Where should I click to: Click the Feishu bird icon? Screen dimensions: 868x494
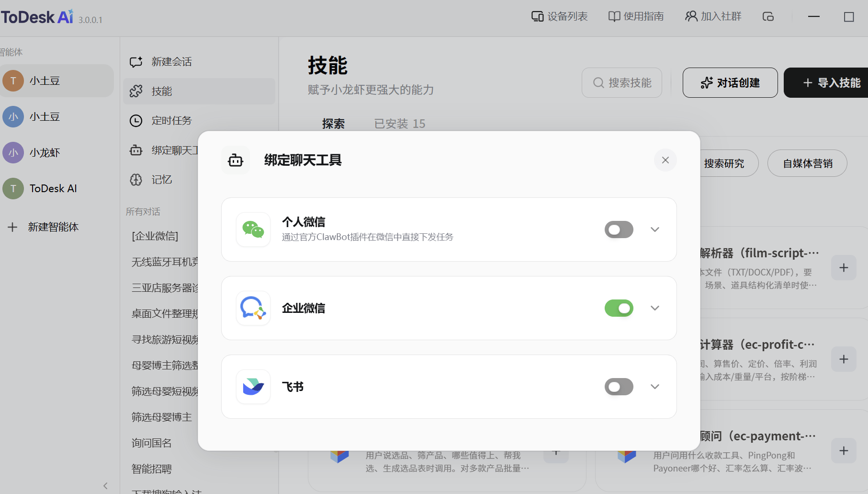tap(253, 387)
